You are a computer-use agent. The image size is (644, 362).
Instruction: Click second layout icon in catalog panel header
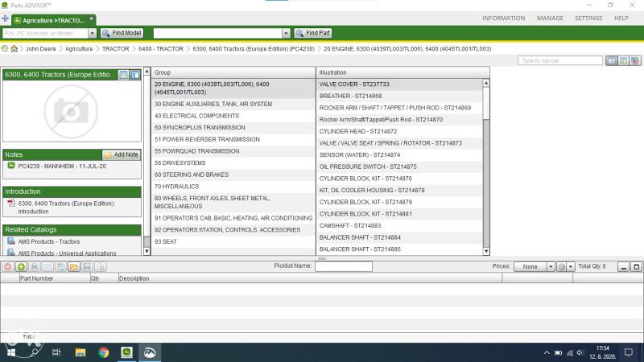click(135, 75)
